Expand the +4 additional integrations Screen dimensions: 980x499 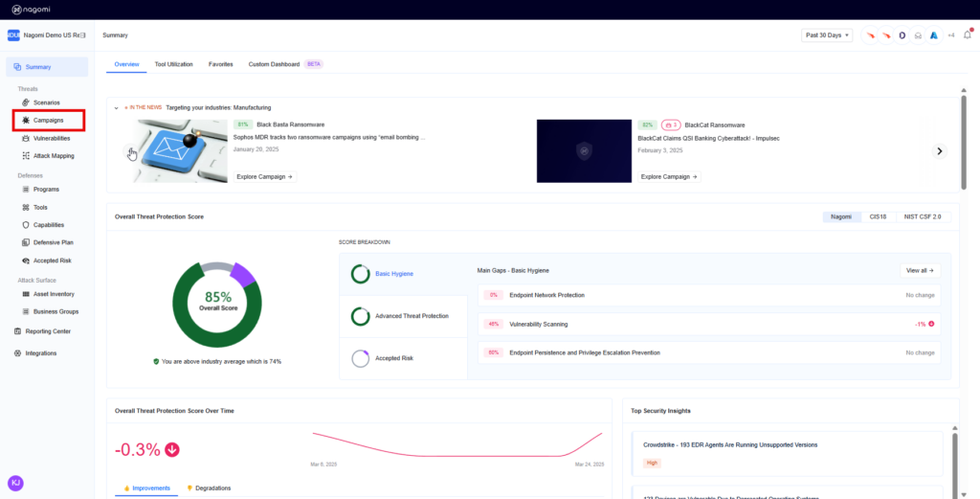point(950,35)
